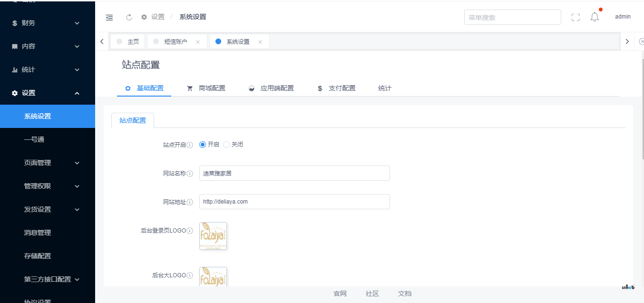Switch to the 支付配置 tab
Screen dimensions: 644x303
(x=336, y=88)
